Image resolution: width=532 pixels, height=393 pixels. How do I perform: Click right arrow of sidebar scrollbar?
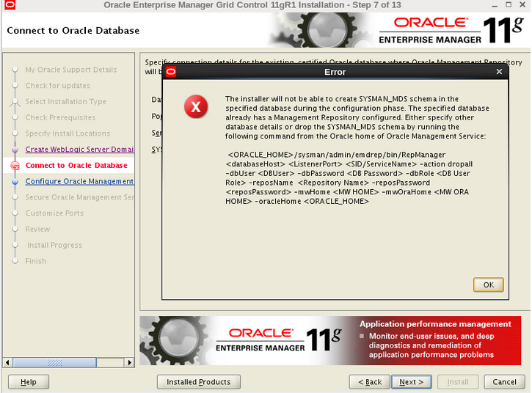coord(129,362)
